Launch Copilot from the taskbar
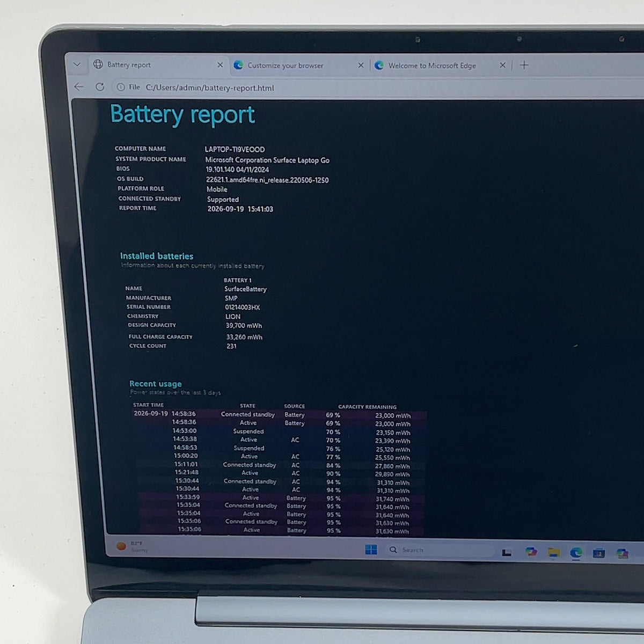 531,552
